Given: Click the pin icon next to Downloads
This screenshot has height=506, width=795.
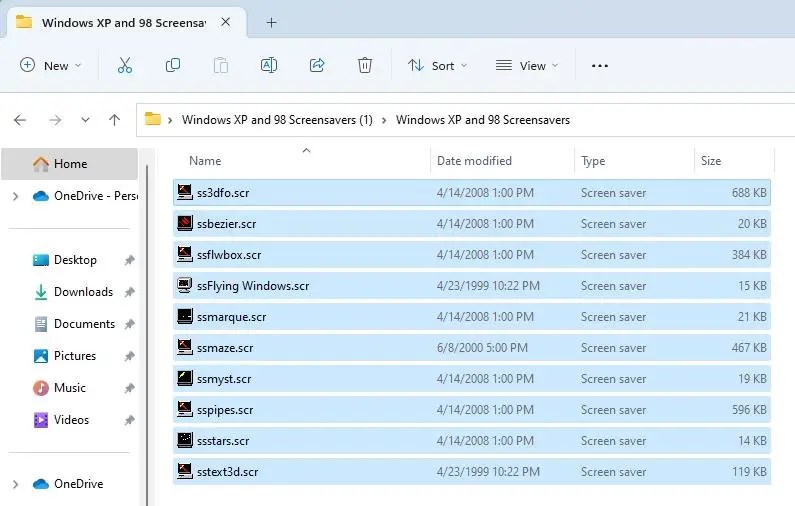Looking at the screenshot, I should pyautogui.click(x=129, y=292).
